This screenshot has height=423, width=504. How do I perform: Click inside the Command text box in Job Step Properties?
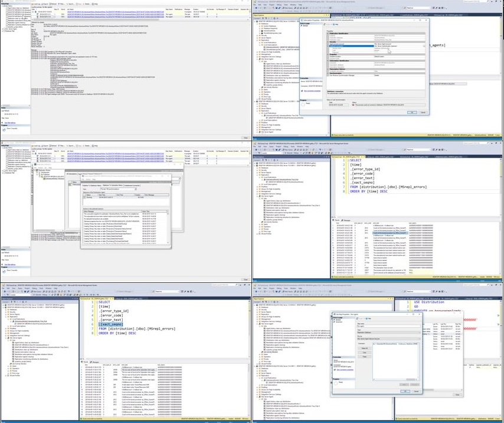pos(396,362)
